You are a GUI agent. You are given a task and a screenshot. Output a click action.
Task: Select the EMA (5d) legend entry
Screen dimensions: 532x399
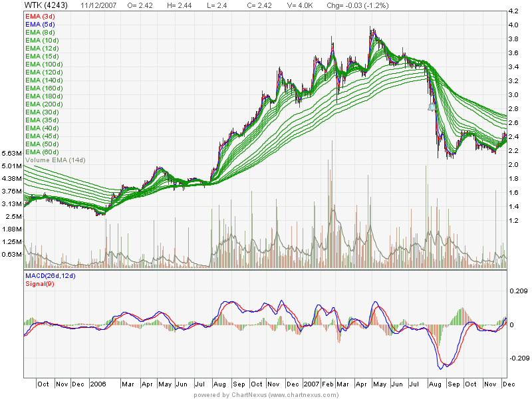pos(40,24)
